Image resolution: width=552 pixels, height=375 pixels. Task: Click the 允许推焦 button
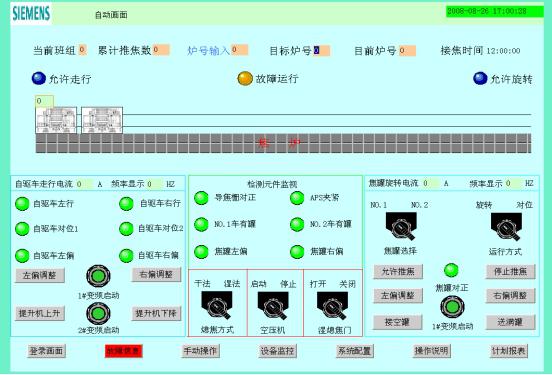click(398, 272)
